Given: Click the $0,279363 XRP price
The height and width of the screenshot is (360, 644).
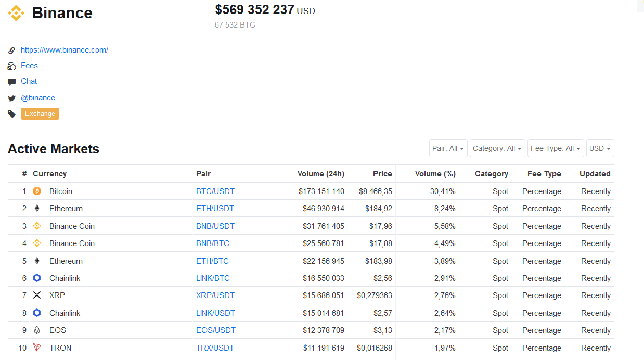Looking at the screenshot, I should pyautogui.click(x=375, y=295).
